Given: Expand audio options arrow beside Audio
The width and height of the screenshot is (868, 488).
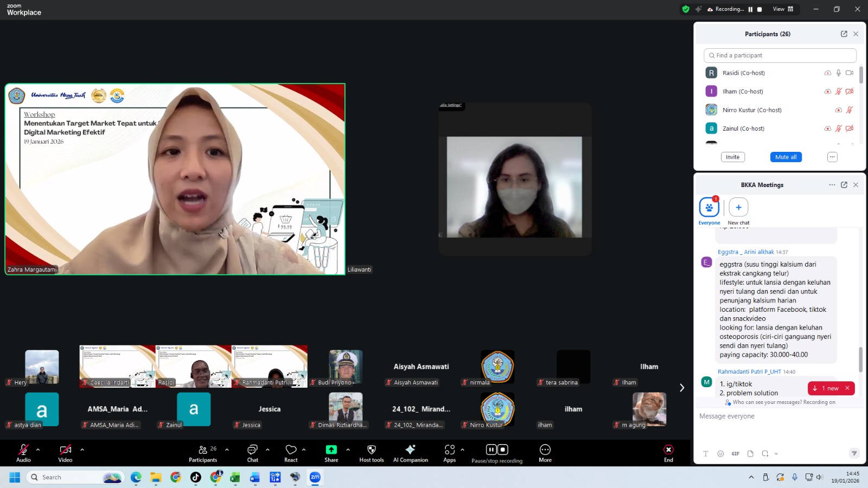Looking at the screenshot, I should coord(38,450).
